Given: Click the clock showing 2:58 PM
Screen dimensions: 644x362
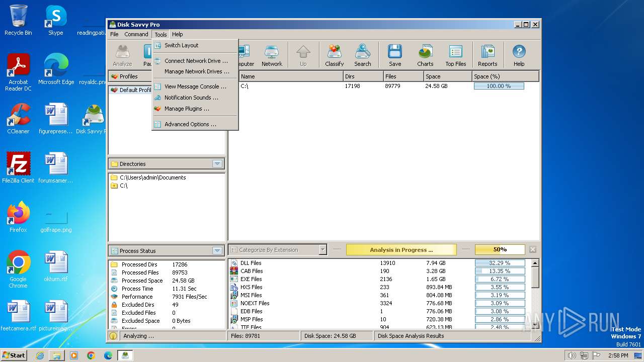Looking at the screenshot, I should [x=618, y=355].
